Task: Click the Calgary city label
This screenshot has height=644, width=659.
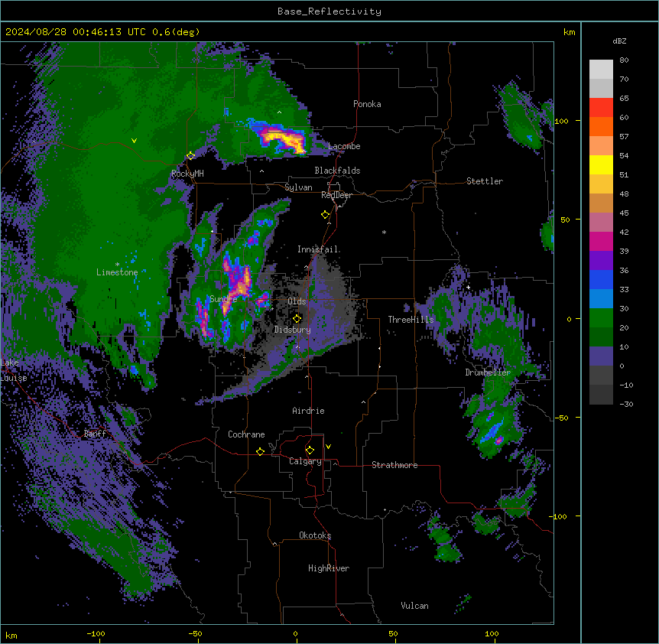Action: coord(305,461)
